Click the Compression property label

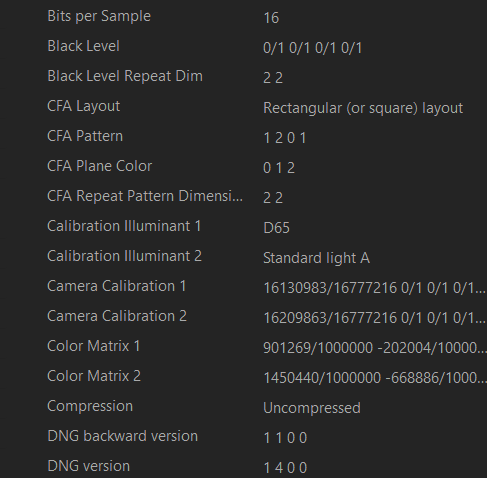pos(90,406)
